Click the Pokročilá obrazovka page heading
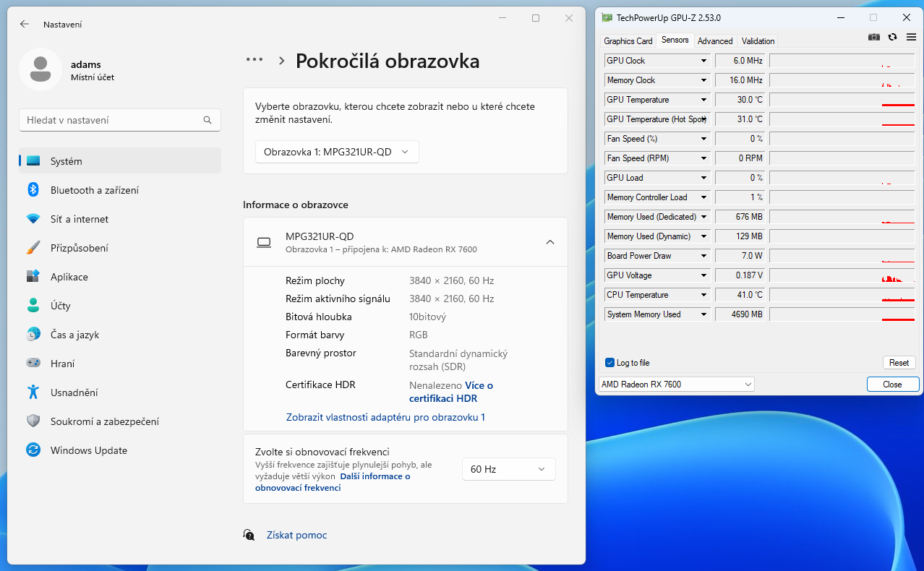924x571 pixels. click(x=388, y=61)
